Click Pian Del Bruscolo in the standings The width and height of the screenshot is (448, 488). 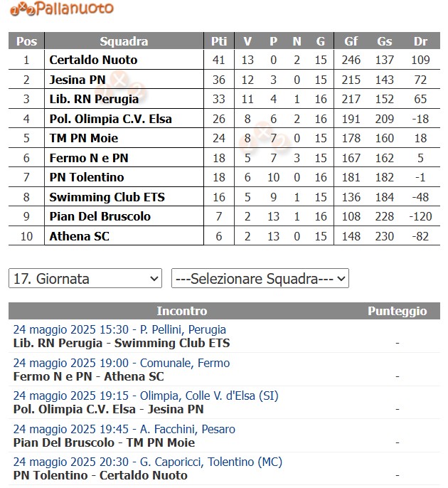(100, 216)
